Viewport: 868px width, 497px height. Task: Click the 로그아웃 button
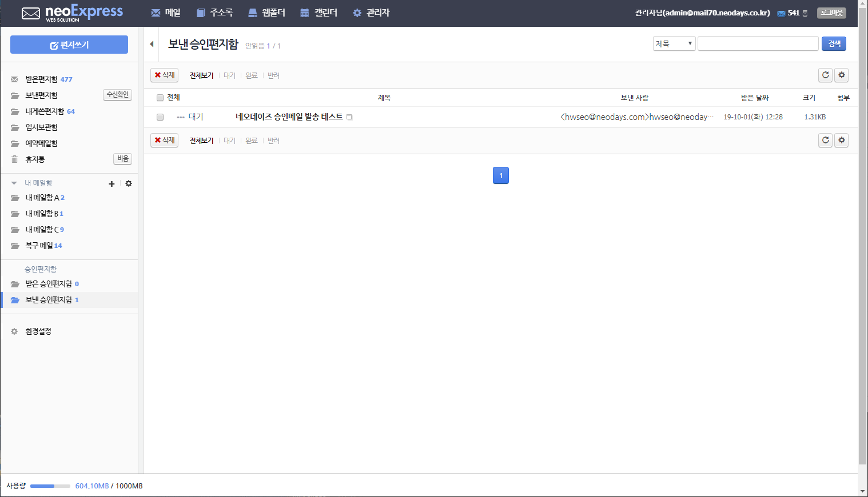pos(831,13)
